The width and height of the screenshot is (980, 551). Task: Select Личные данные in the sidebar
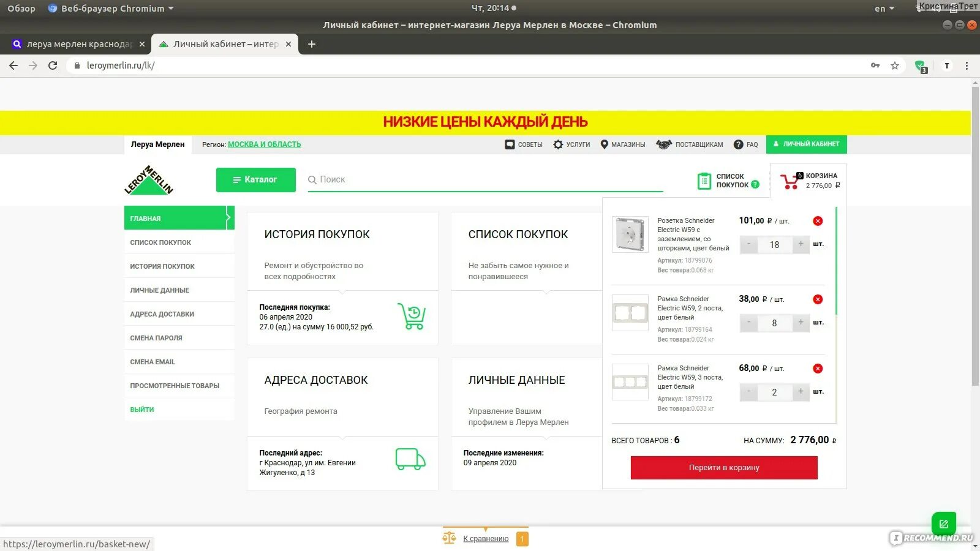[179, 290]
